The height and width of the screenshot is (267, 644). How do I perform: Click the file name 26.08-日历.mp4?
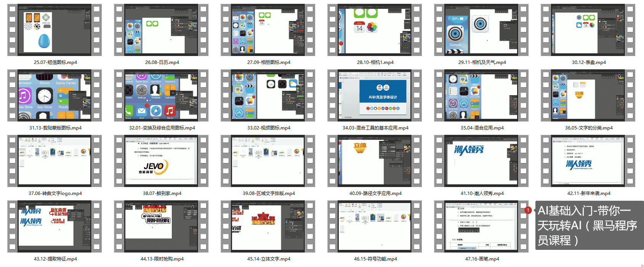point(162,62)
